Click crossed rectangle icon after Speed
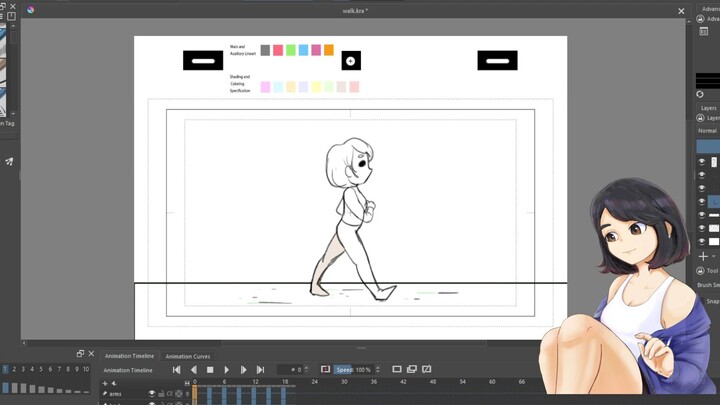Viewport: 720px width, 405px height. 427,369
